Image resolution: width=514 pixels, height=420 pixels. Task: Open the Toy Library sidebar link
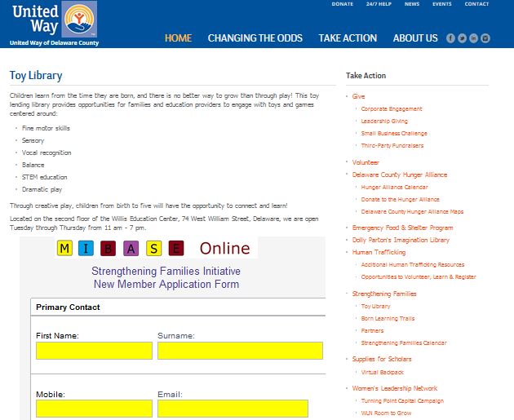click(x=375, y=307)
